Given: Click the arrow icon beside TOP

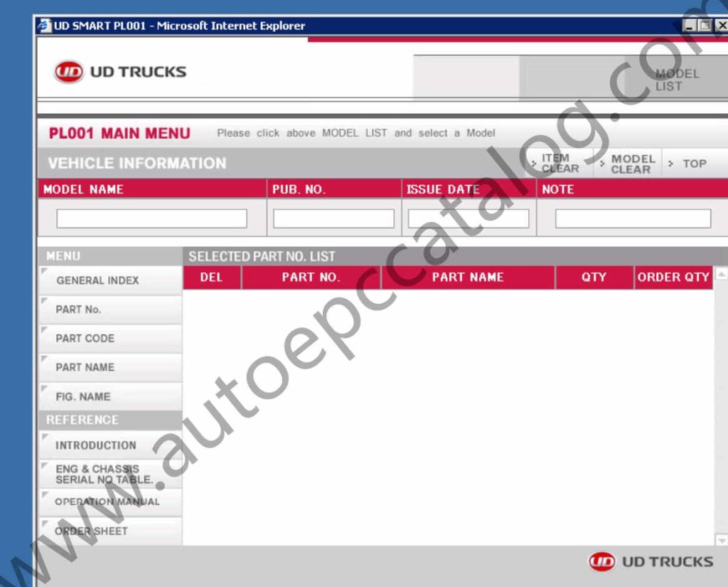Looking at the screenshot, I should point(670,164).
